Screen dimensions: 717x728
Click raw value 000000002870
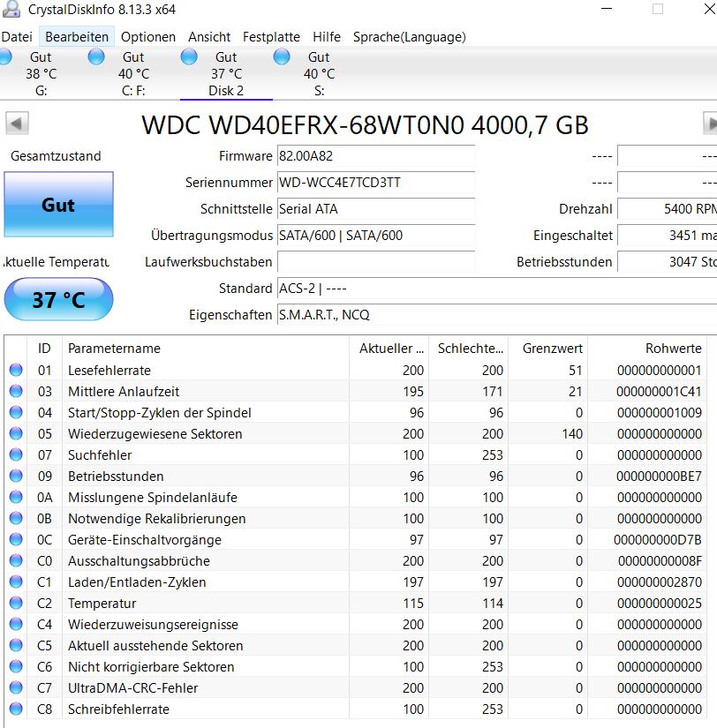click(659, 582)
